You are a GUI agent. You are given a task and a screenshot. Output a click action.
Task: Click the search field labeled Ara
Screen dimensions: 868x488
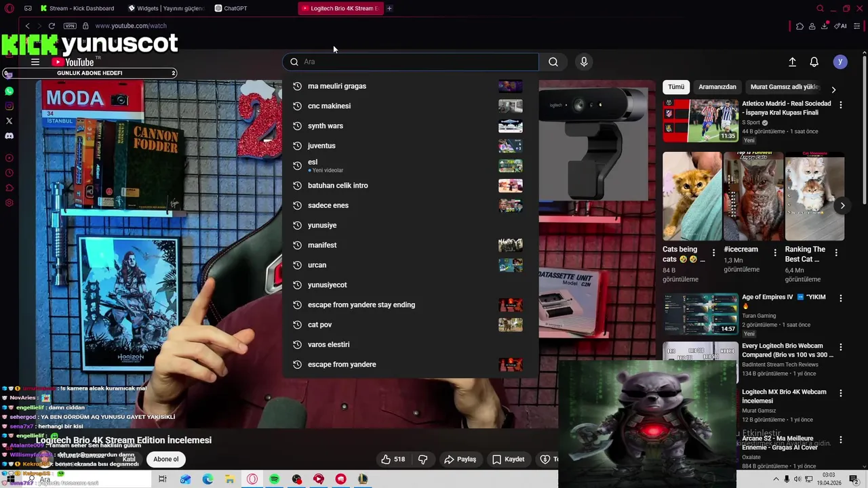pyautogui.click(x=411, y=62)
